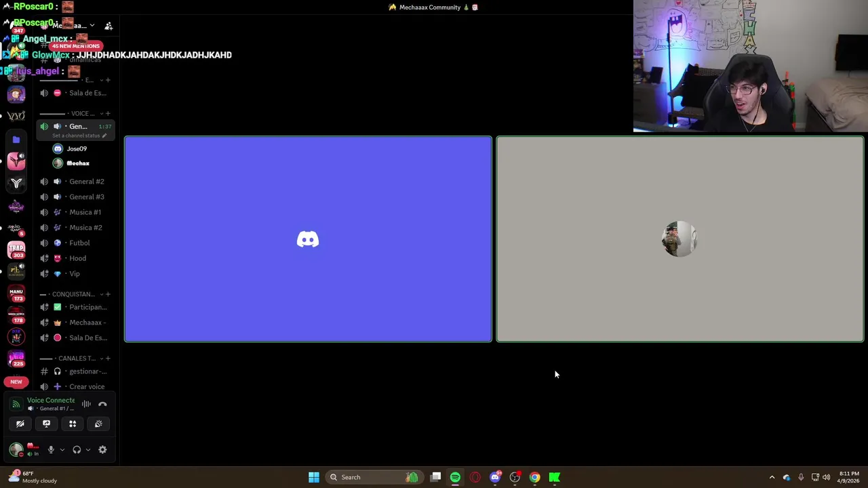Open gestionar- text channel
868x488 pixels.
pos(75,371)
